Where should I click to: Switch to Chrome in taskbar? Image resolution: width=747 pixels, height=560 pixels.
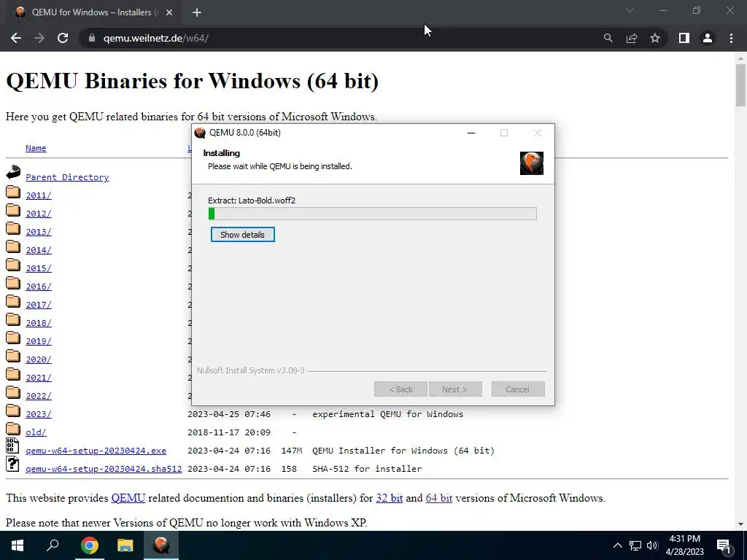point(89,545)
